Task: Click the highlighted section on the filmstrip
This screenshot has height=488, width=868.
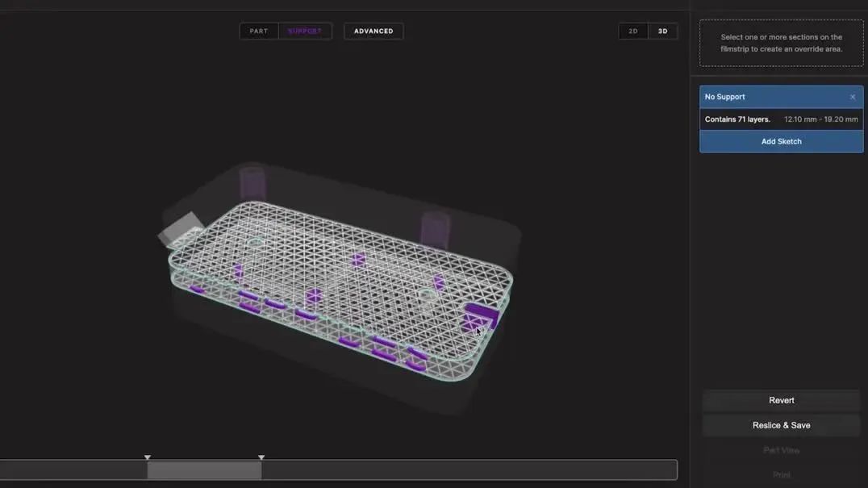Action: (204, 470)
